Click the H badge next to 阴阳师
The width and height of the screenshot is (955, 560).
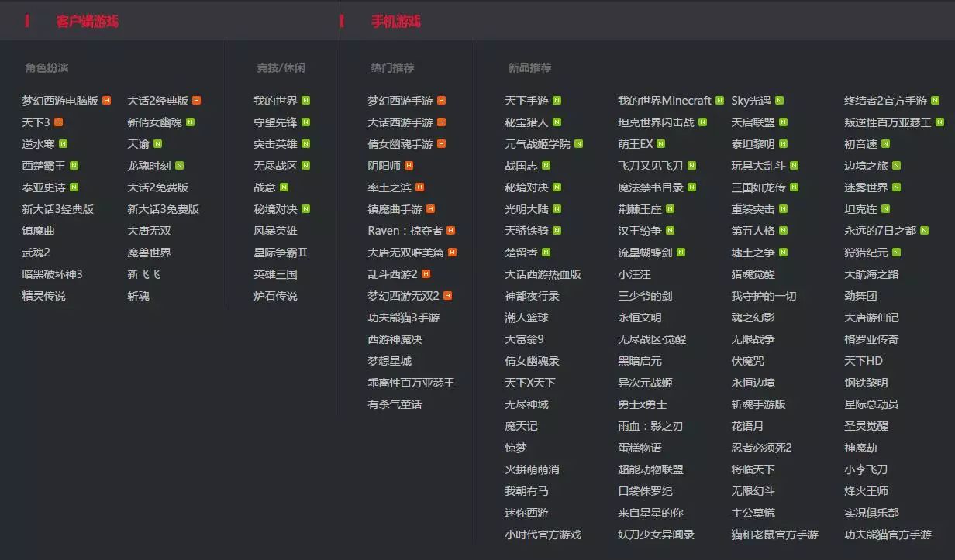point(409,166)
